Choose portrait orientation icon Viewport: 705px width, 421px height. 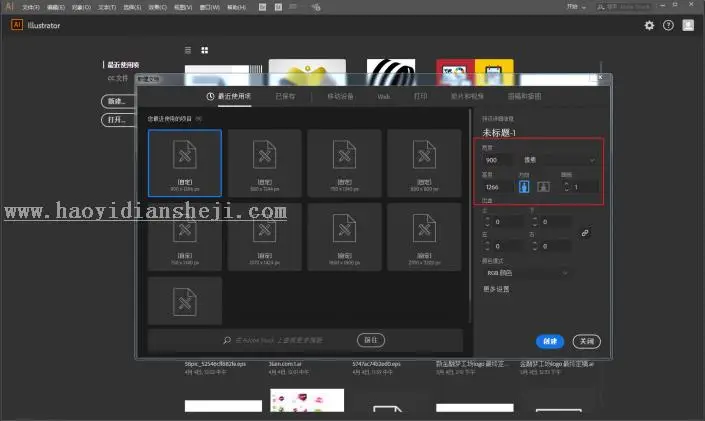pos(524,187)
